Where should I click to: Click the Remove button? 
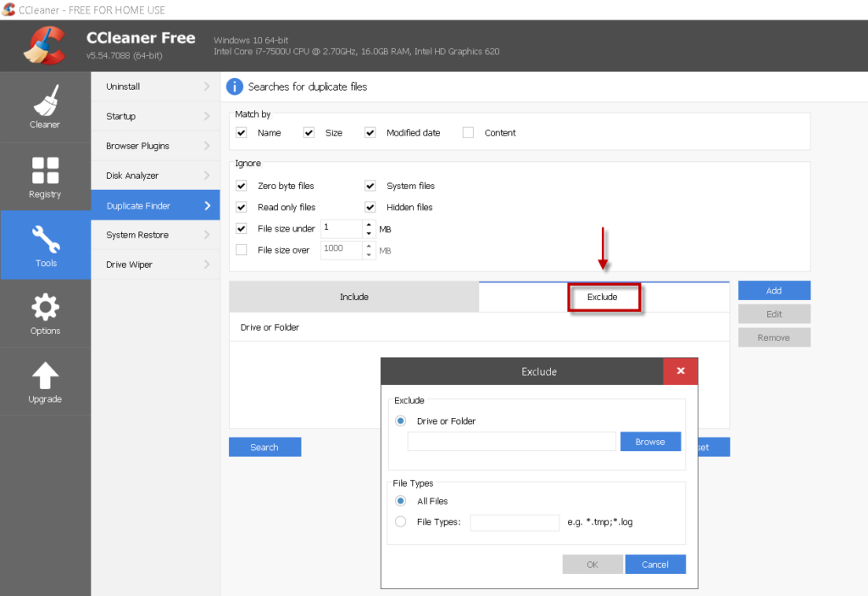774,337
